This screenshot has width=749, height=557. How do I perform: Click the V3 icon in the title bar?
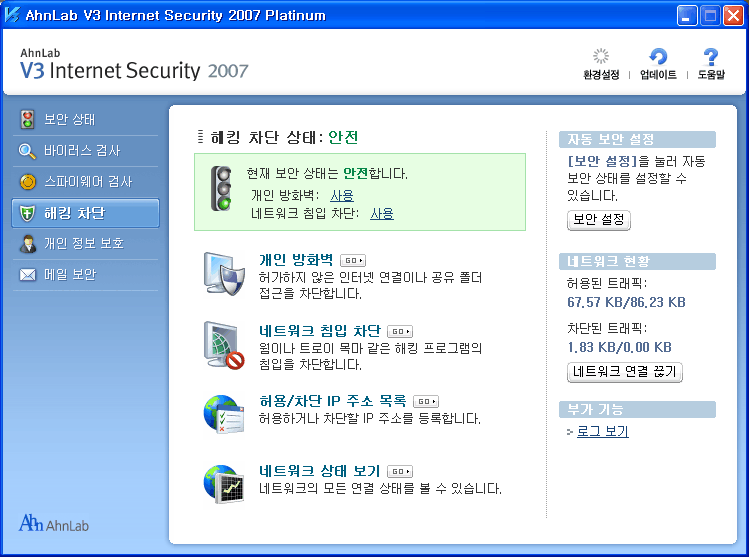pos(12,15)
